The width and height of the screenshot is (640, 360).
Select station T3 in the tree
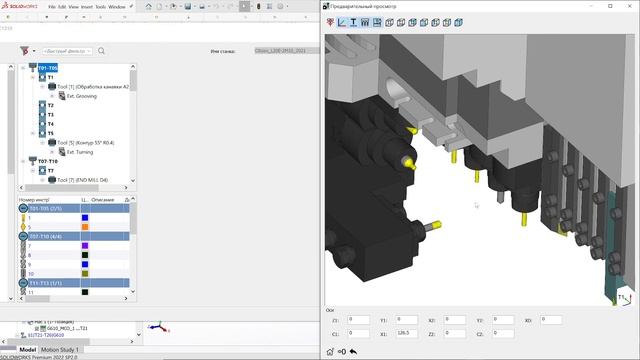50,115
